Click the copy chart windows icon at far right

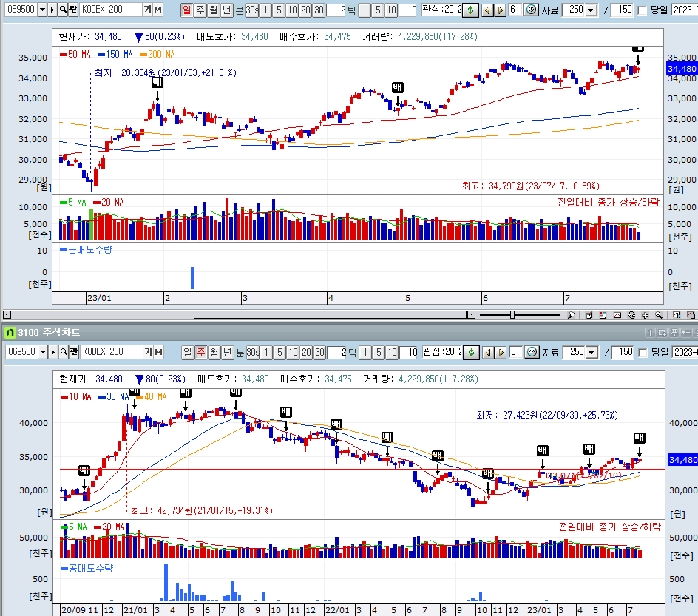(691, 315)
